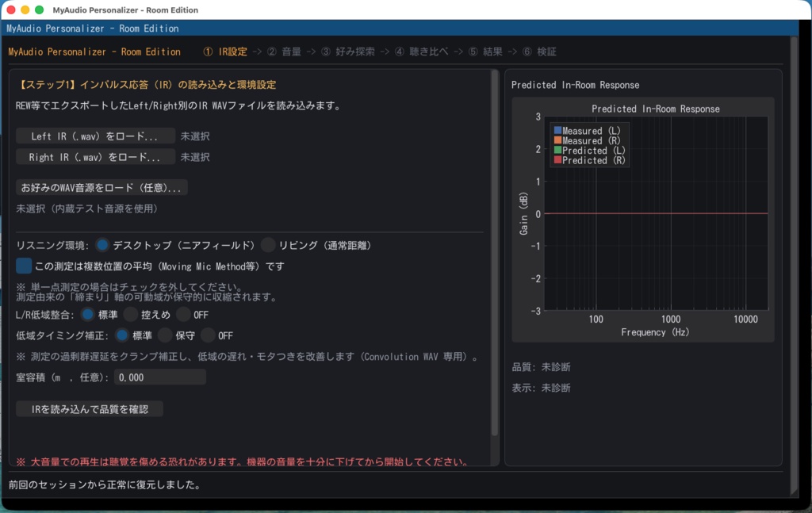Click the IRを読み込んで品質を確認 button
Viewport: 812px width, 513px height.
pyautogui.click(x=90, y=409)
